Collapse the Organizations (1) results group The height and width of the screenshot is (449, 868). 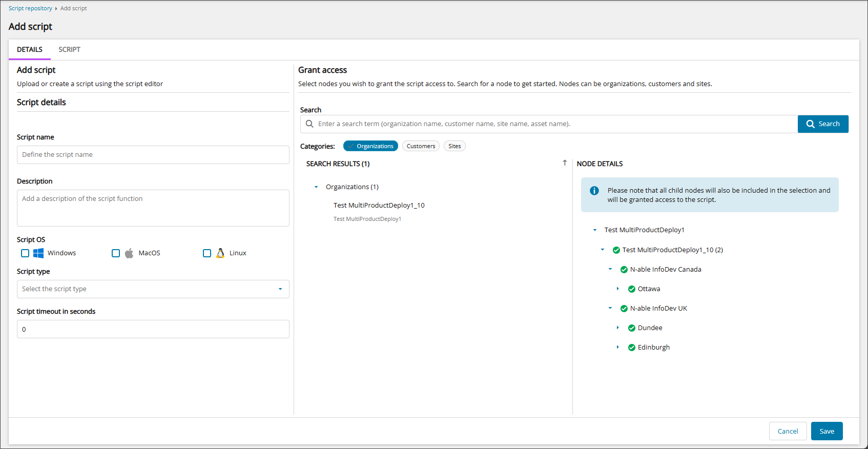(316, 187)
